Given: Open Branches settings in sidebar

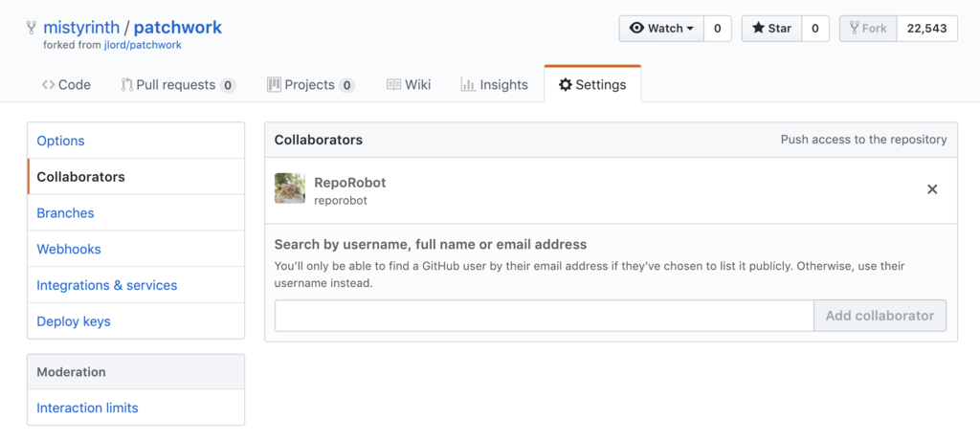Looking at the screenshot, I should point(65,213).
